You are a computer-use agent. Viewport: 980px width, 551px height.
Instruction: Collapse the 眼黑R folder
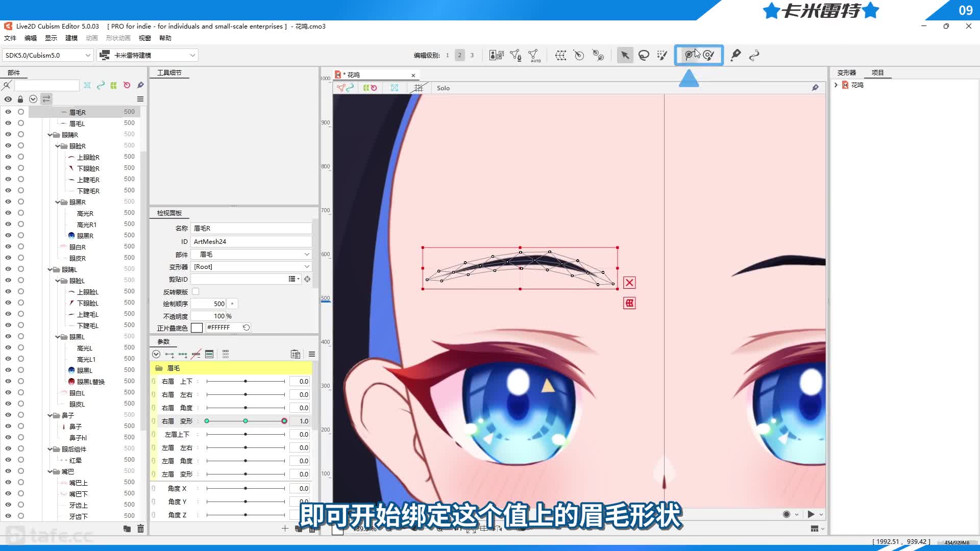[x=58, y=202]
